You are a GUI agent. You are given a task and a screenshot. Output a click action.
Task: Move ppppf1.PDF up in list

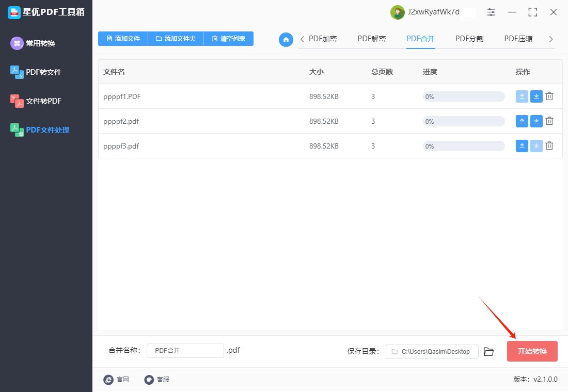pos(522,96)
